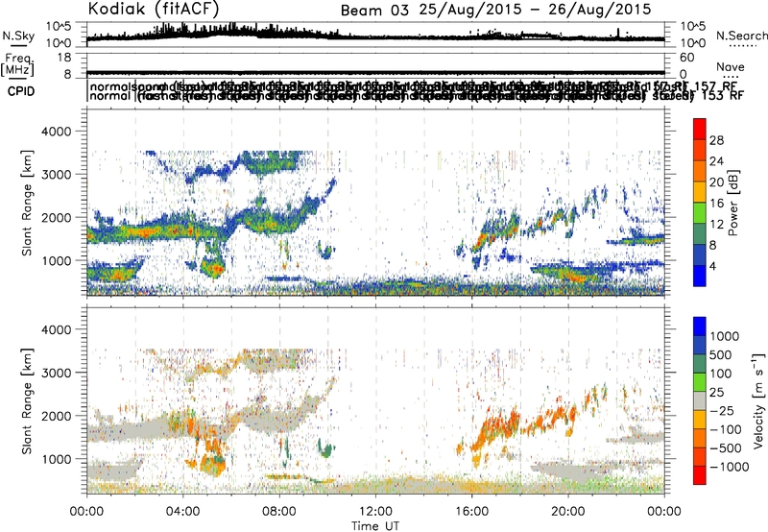The image size is (768, 532).
Task: Click the 16 label on Power colorbar
Action: click(x=716, y=204)
